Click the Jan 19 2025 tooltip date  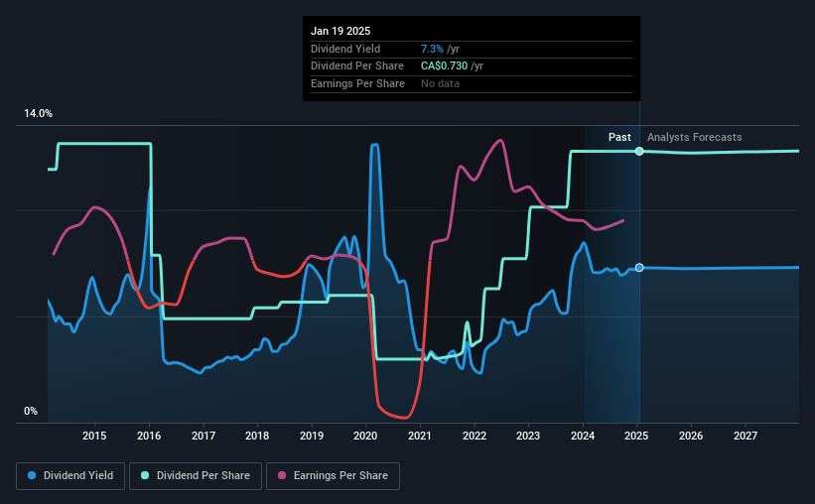pos(340,31)
